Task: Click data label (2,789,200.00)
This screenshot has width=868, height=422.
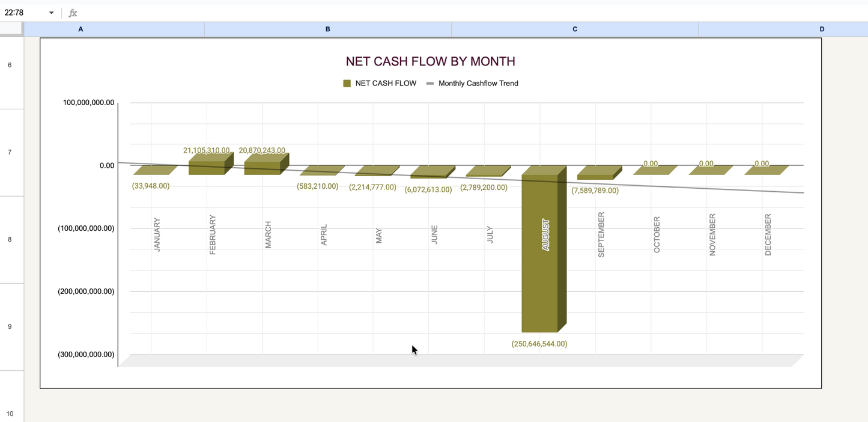Action: [x=484, y=188]
